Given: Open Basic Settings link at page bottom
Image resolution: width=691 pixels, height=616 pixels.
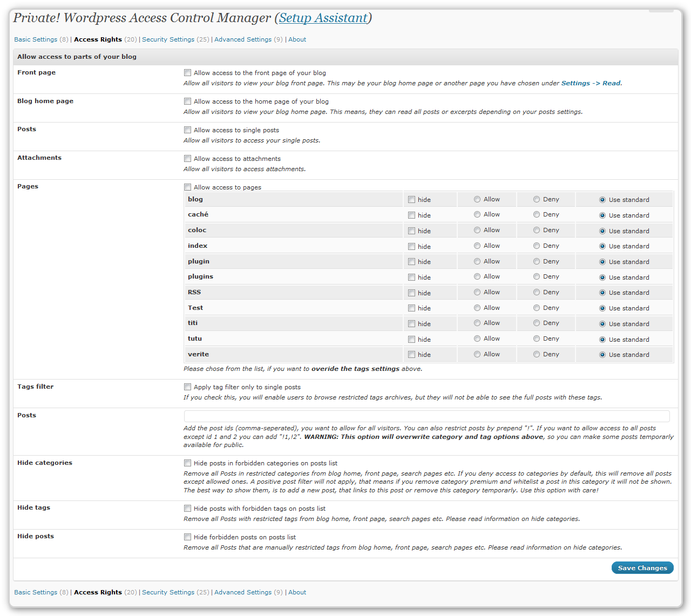Looking at the screenshot, I should (x=36, y=592).
